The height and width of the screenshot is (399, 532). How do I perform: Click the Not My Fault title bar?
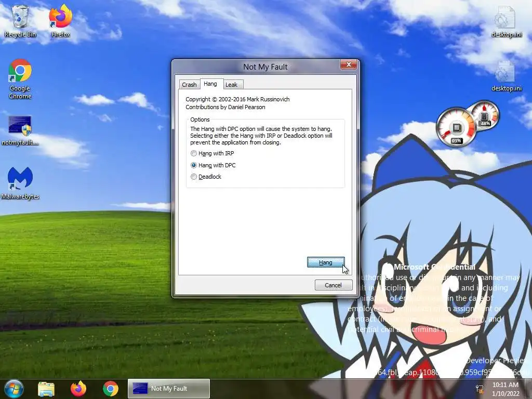265,67
